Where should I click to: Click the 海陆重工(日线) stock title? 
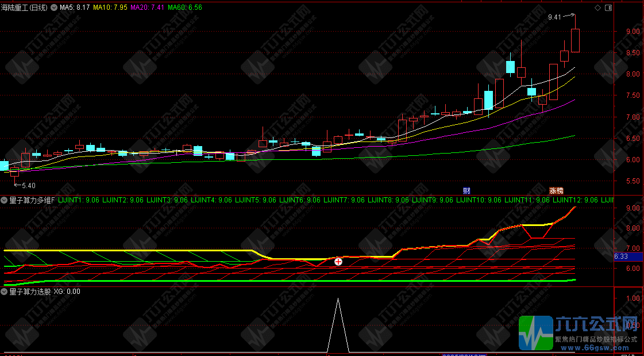pos(24,7)
